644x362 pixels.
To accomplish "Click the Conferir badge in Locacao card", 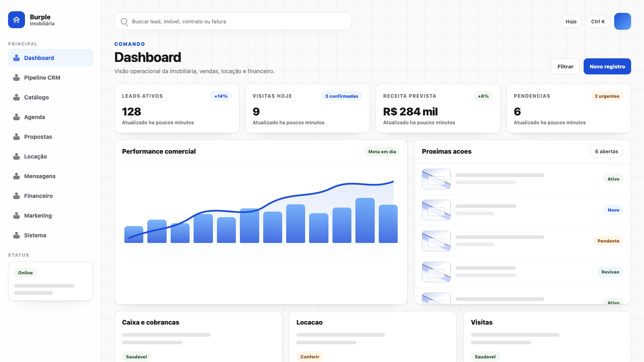I will [x=310, y=357].
